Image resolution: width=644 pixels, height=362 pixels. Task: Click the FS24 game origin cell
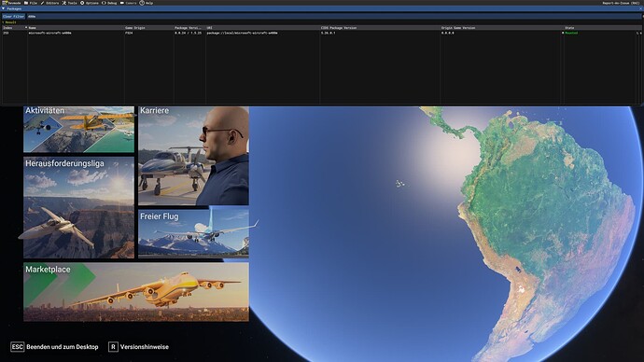click(129, 33)
